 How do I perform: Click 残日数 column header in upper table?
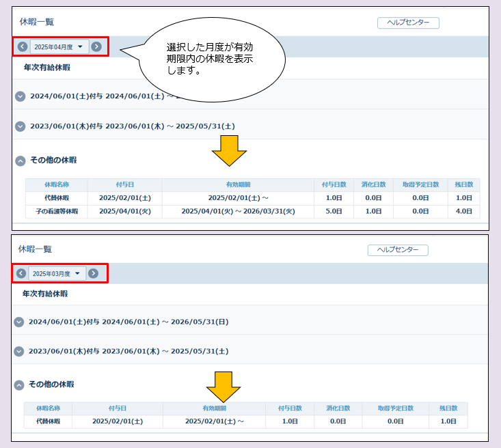(463, 184)
